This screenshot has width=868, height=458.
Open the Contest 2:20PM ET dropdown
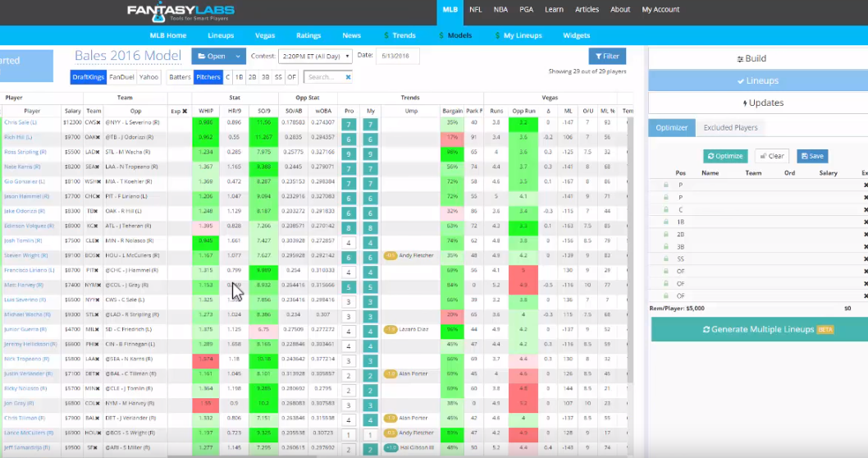click(x=315, y=56)
